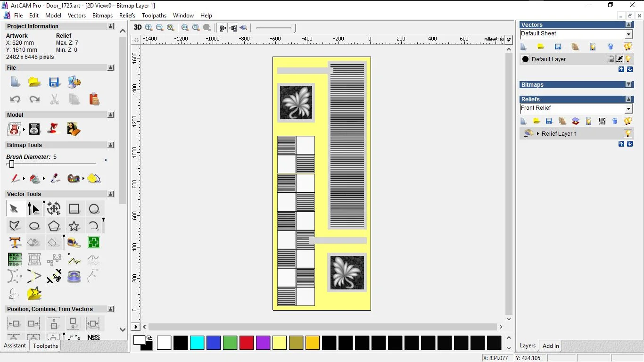
Task: Click the Zoom In magnifier icon
Action: pyautogui.click(x=149, y=28)
